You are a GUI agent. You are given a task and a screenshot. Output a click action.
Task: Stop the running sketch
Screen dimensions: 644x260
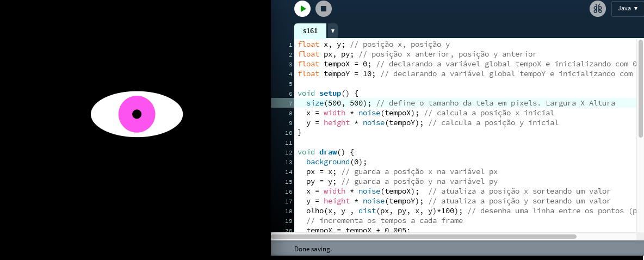coord(323,9)
